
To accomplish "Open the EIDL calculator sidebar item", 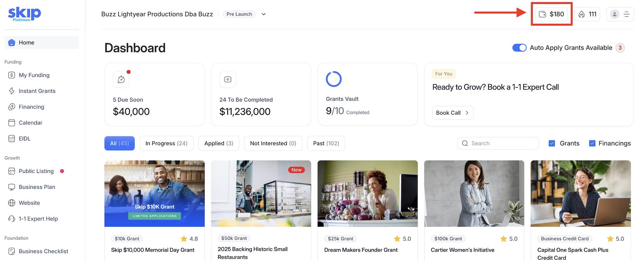I will pyautogui.click(x=24, y=138).
